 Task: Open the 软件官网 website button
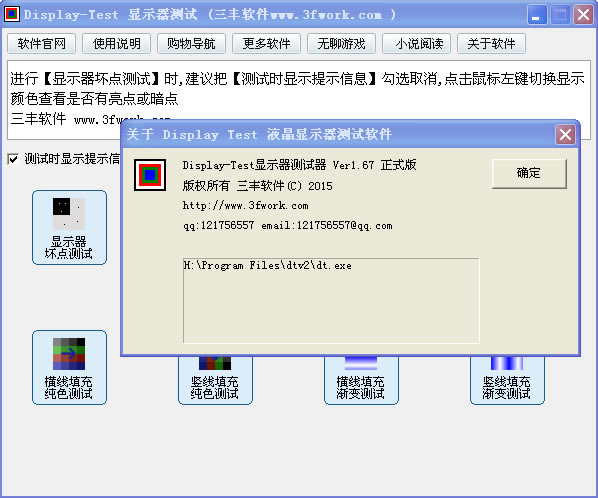42,44
